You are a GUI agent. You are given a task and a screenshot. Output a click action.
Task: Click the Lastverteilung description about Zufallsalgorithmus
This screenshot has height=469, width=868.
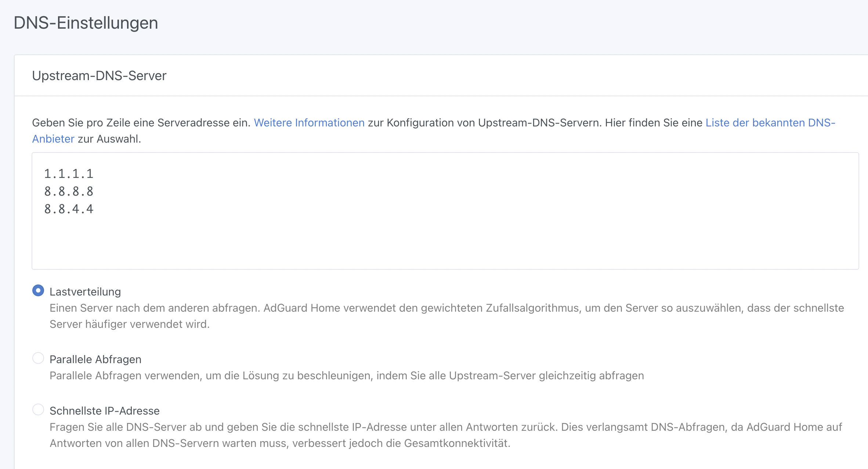446,308
